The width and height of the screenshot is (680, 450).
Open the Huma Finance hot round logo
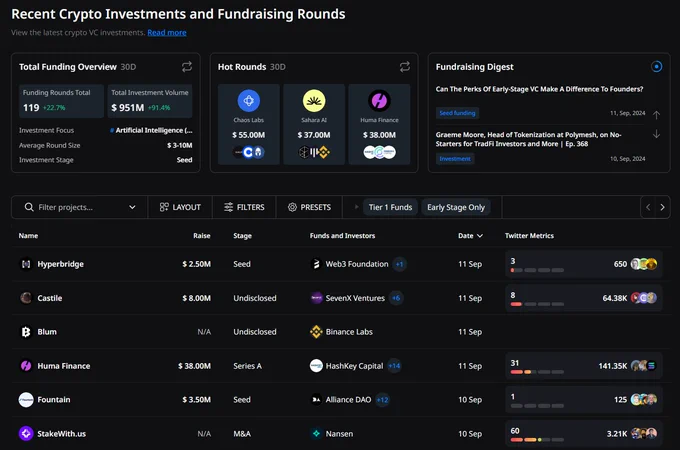pyautogui.click(x=379, y=101)
